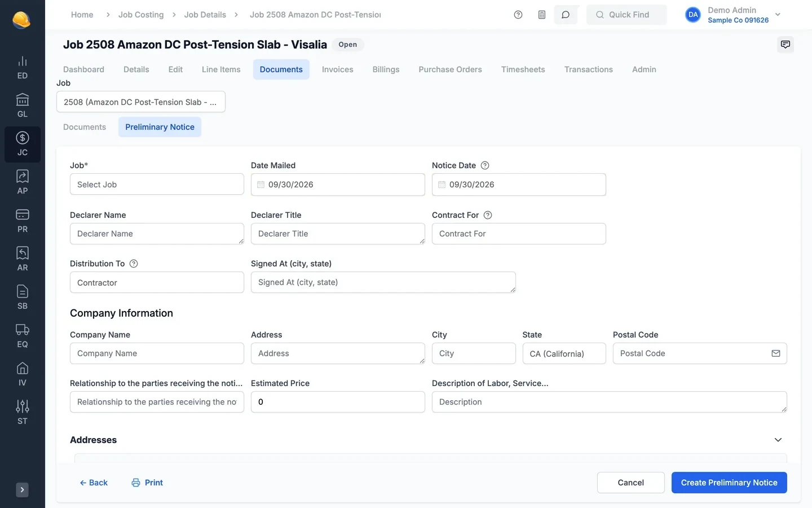Image resolution: width=812 pixels, height=508 pixels.
Task: Open the Demo Admin user menu
Action: tap(733, 15)
